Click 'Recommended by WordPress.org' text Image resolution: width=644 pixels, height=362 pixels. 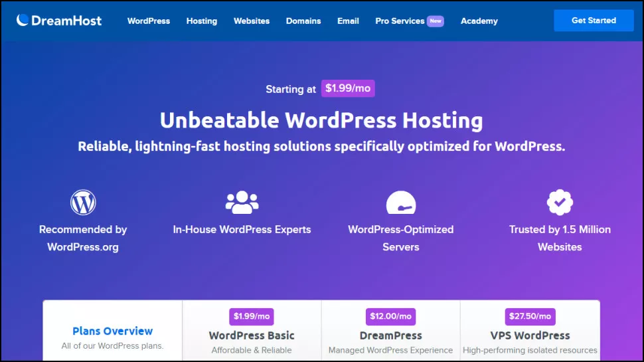pyautogui.click(x=83, y=238)
